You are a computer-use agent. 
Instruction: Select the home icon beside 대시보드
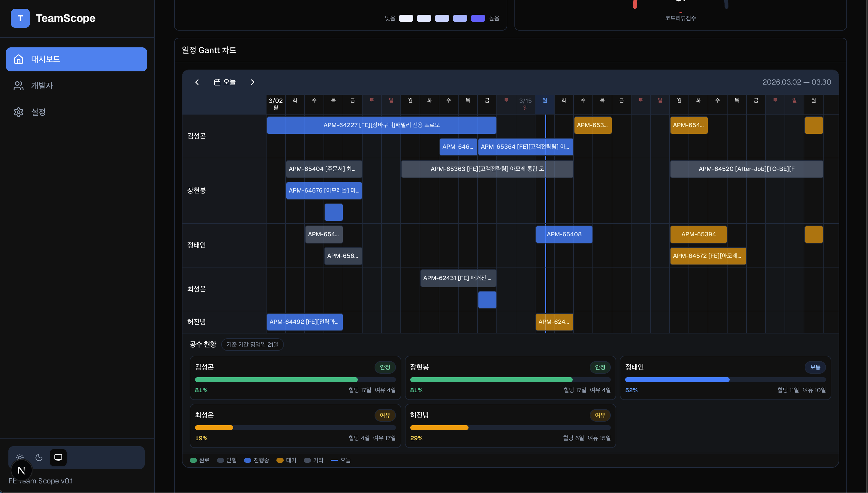pyautogui.click(x=18, y=59)
